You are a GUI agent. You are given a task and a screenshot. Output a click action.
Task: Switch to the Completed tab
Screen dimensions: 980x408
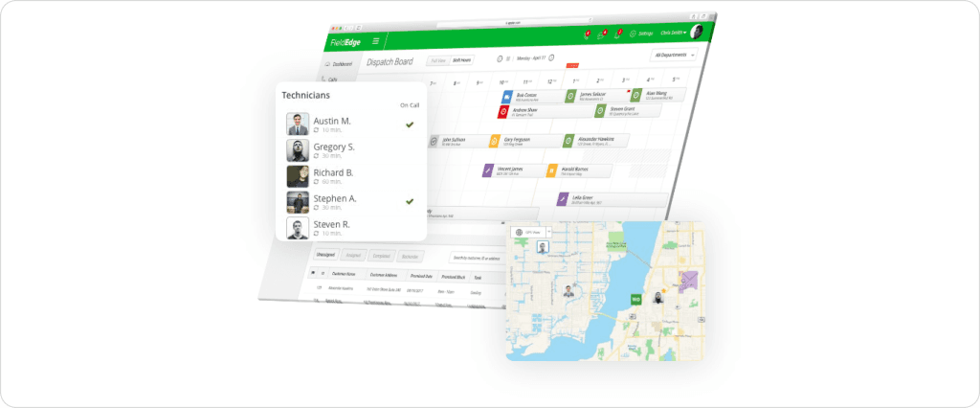pyautogui.click(x=381, y=256)
